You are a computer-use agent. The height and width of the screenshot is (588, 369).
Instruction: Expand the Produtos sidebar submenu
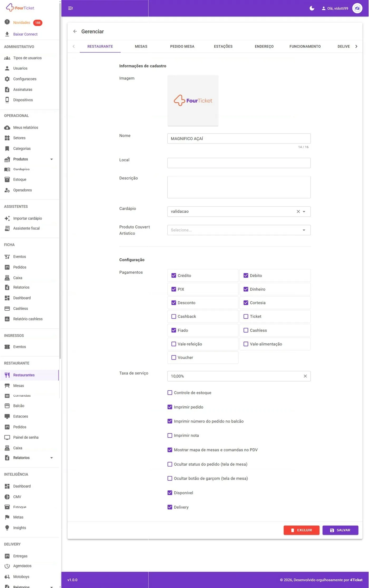pos(52,159)
